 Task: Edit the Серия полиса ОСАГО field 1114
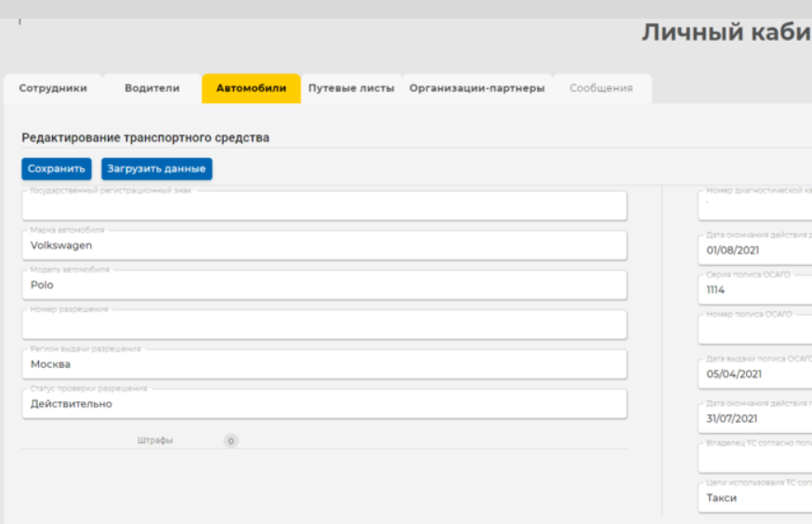point(754,290)
